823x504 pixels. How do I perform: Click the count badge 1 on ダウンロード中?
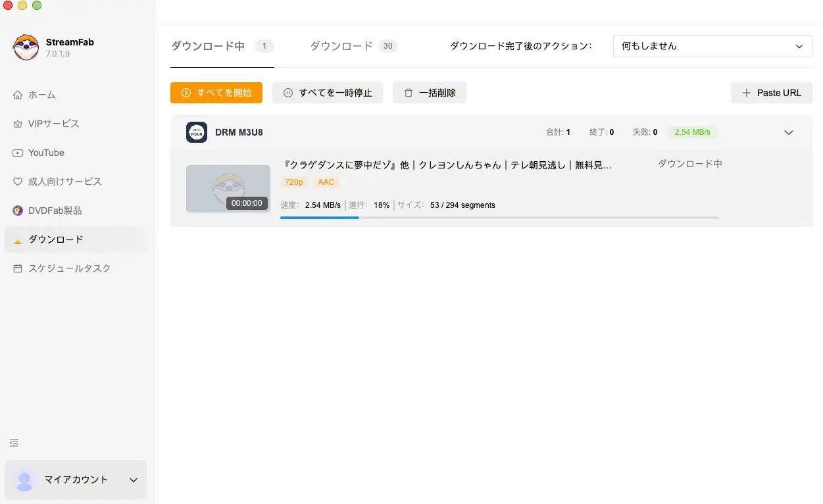[x=264, y=46]
